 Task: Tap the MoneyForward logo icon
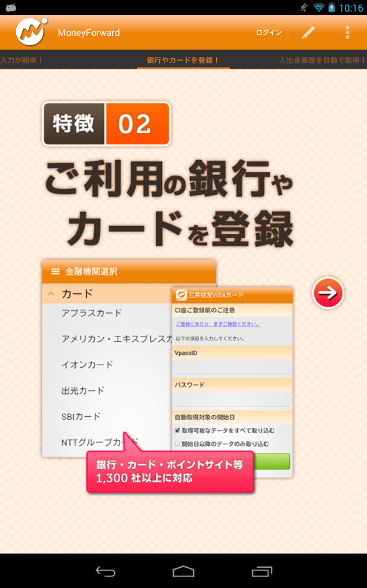click(x=31, y=32)
